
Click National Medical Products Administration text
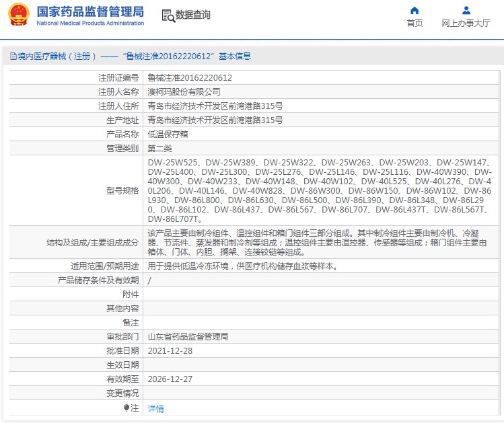90,23
